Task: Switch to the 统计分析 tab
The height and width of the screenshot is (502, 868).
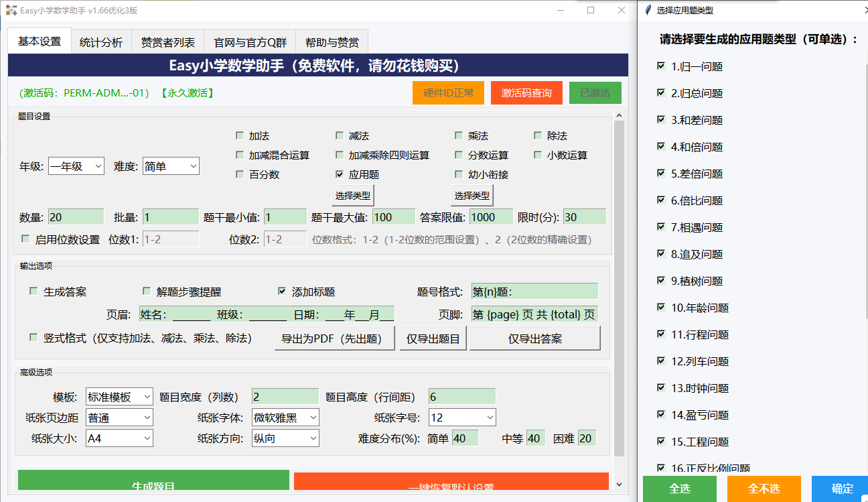Action: tap(100, 41)
